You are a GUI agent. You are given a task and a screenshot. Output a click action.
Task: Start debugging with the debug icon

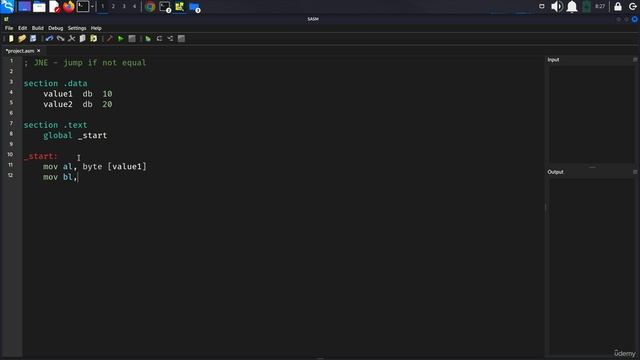[148, 38]
